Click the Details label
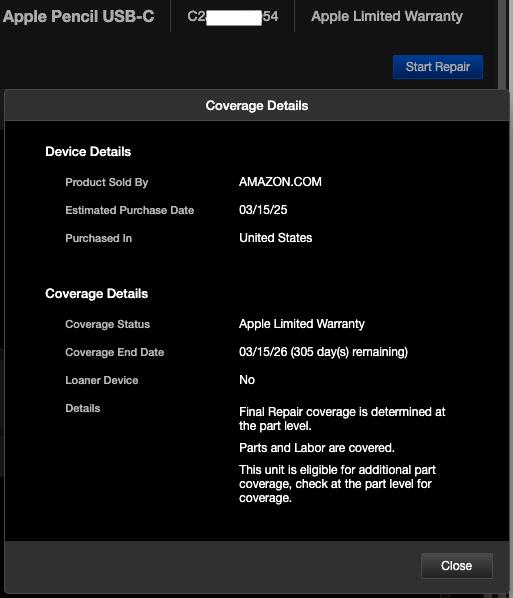This screenshot has height=598, width=513. [83, 408]
